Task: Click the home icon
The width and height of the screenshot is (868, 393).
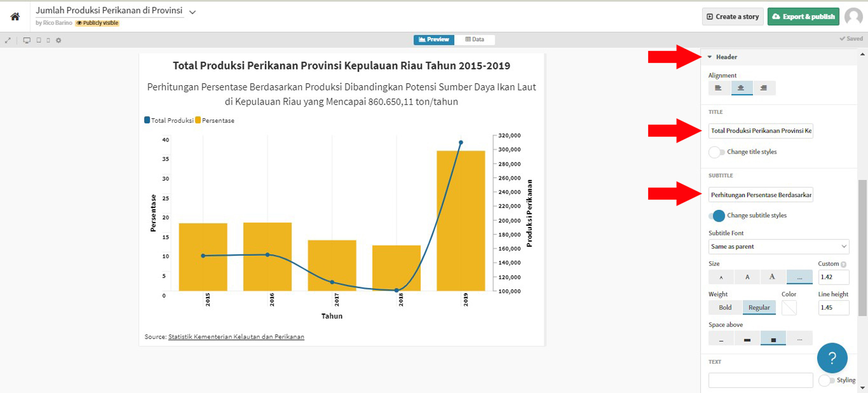Action: click(x=14, y=16)
